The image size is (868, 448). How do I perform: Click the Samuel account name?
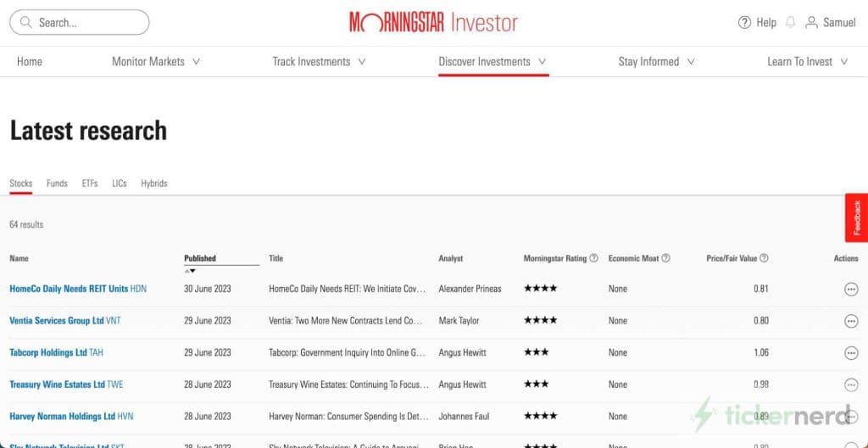[x=839, y=23]
